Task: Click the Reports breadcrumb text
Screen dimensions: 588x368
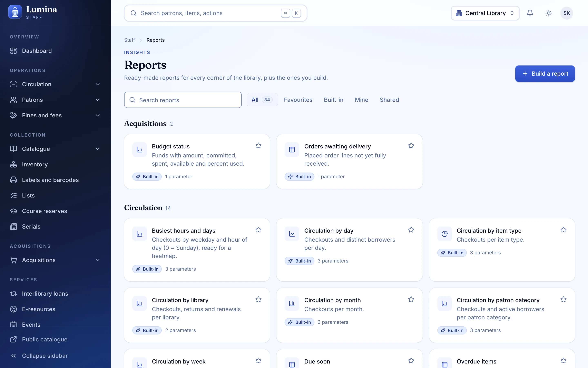Action: (156, 40)
